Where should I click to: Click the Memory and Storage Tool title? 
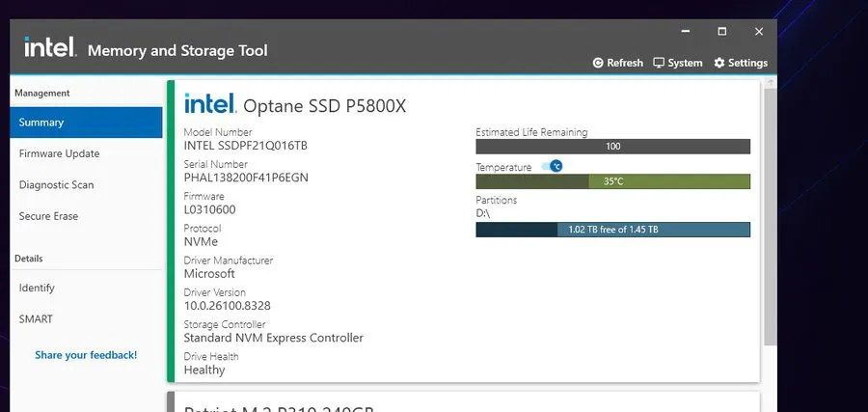coord(177,50)
